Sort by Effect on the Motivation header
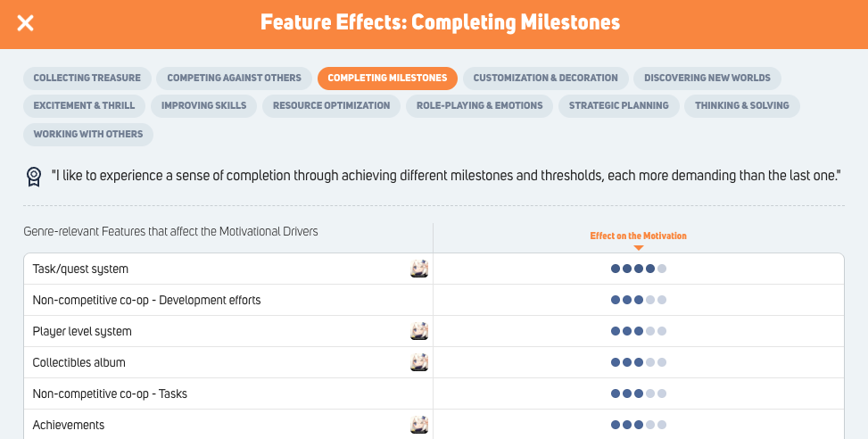868x439 pixels. [638, 236]
